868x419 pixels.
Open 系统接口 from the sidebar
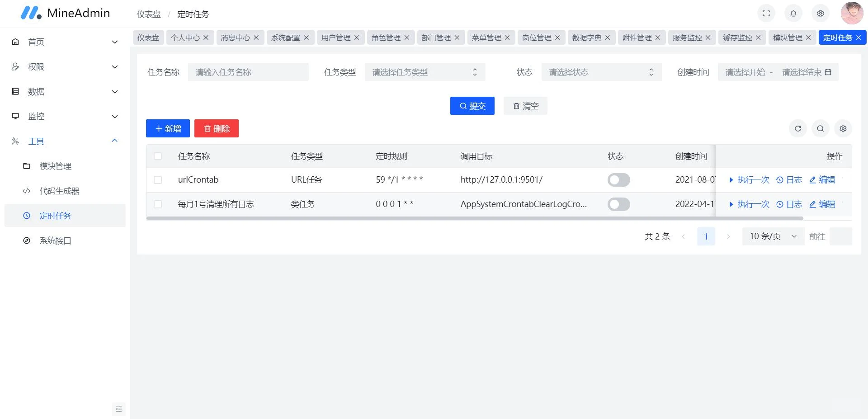pyautogui.click(x=55, y=240)
